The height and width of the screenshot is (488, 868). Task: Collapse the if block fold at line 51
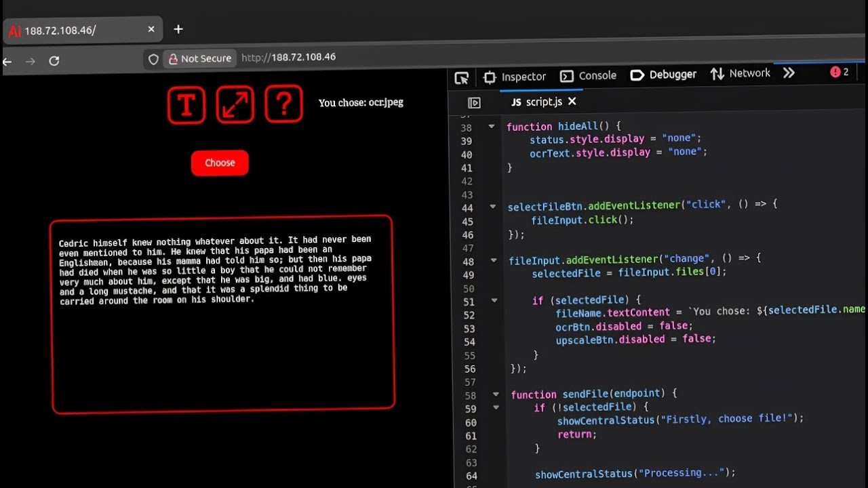pos(494,300)
